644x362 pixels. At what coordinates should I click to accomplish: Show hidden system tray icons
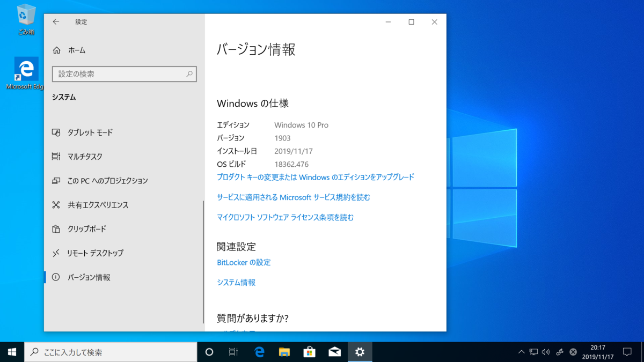pos(521,352)
